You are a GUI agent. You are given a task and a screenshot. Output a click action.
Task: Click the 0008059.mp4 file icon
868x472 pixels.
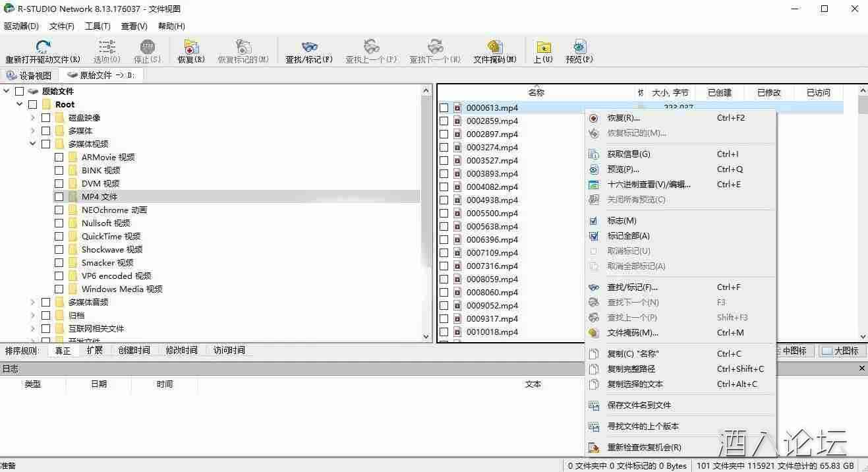pos(457,279)
